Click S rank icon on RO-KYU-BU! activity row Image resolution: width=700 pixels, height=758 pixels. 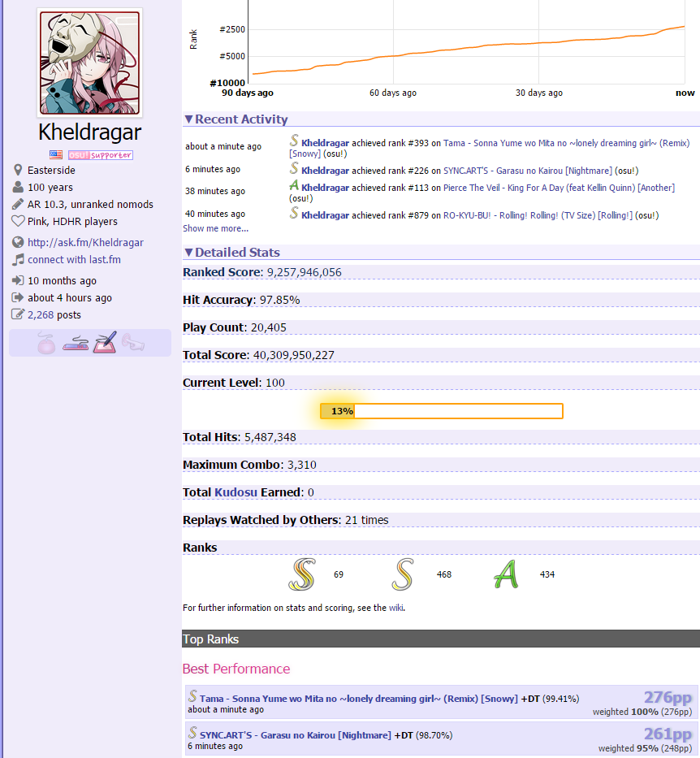pyautogui.click(x=294, y=213)
